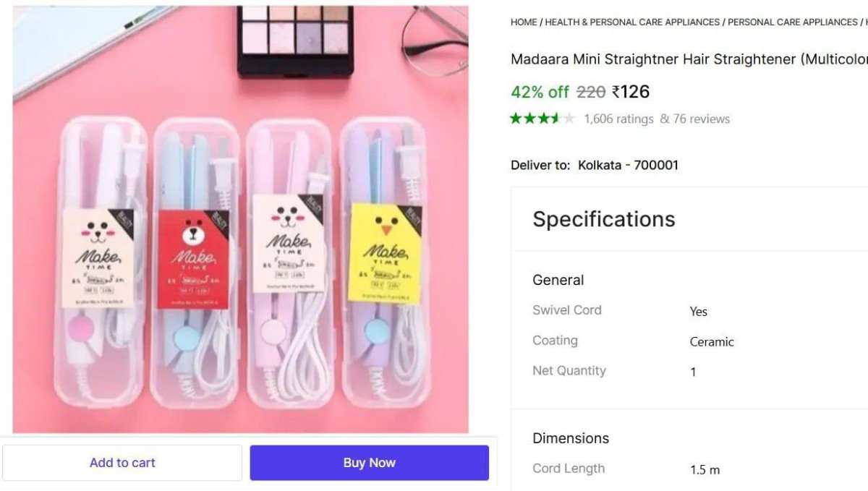Open Health & Personal Care Appliances breadcrumb
The height and width of the screenshot is (491, 868).
pos(632,22)
